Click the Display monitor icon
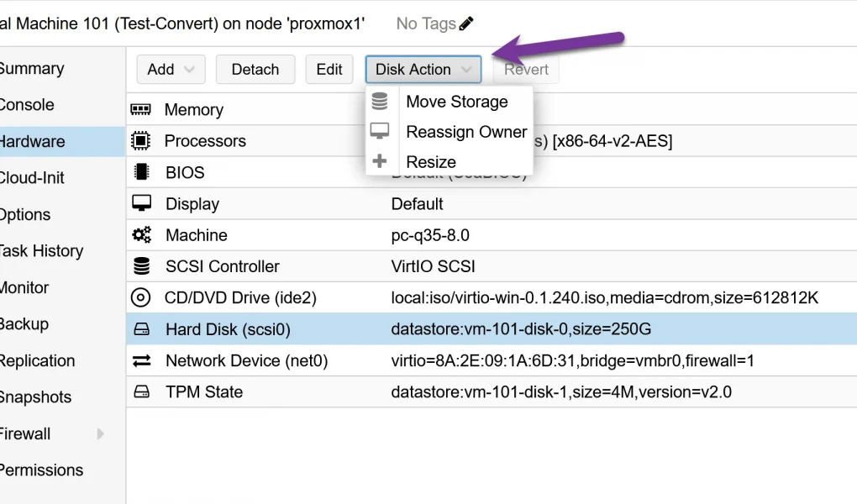 pos(141,204)
